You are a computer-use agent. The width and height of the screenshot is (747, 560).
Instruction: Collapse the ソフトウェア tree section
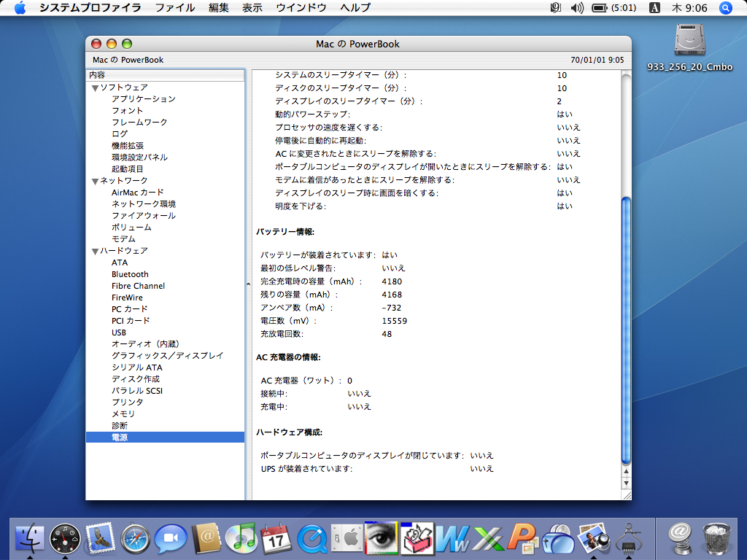(x=95, y=87)
